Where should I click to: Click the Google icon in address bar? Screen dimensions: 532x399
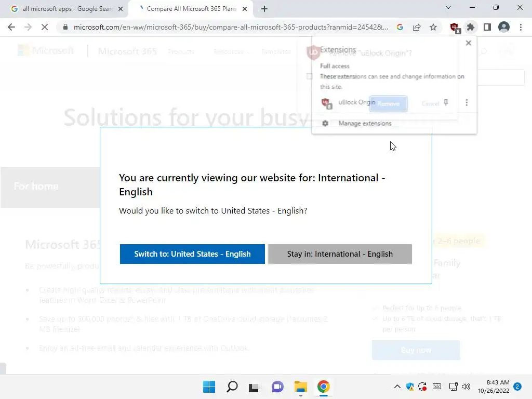400,27
